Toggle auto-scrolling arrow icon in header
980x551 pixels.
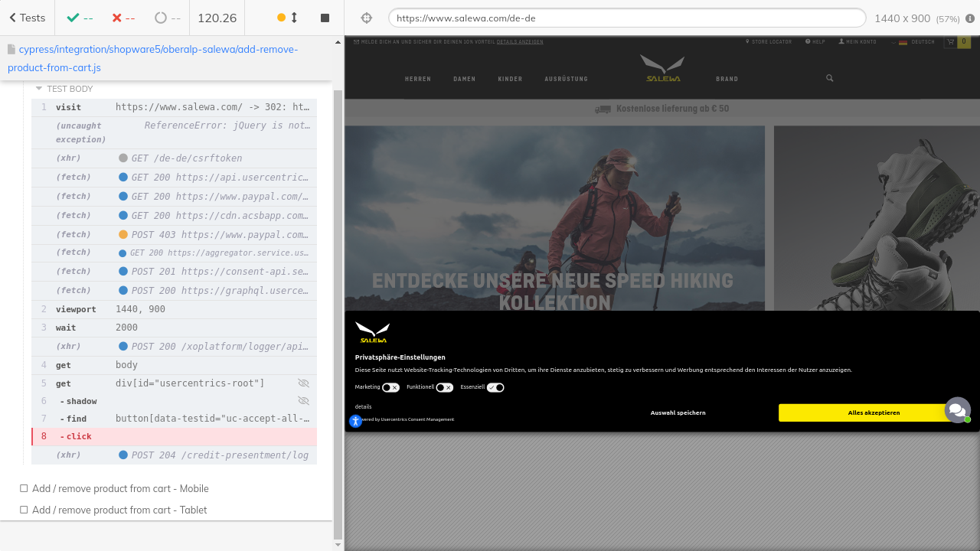coord(294,18)
